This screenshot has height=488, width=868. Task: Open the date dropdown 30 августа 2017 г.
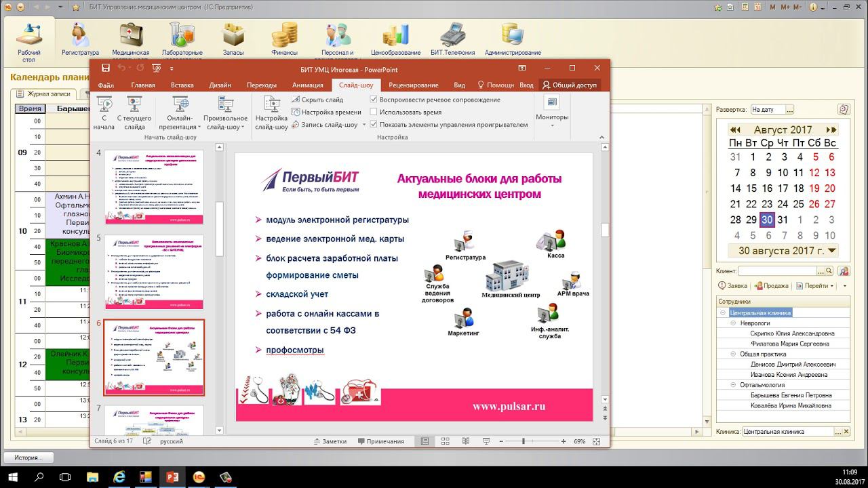[x=832, y=251]
